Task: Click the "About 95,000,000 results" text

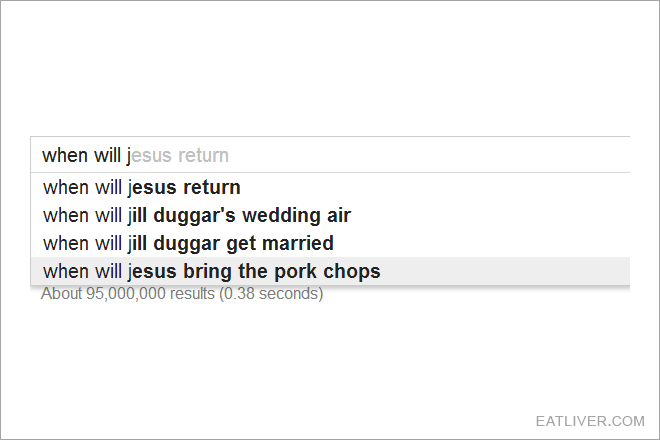Action: click(x=128, y=293)
